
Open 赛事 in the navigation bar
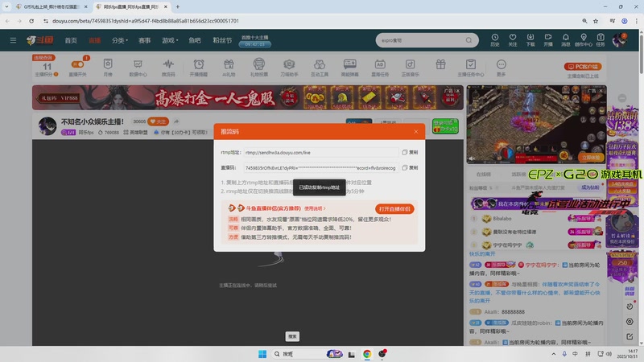(144, 40)
